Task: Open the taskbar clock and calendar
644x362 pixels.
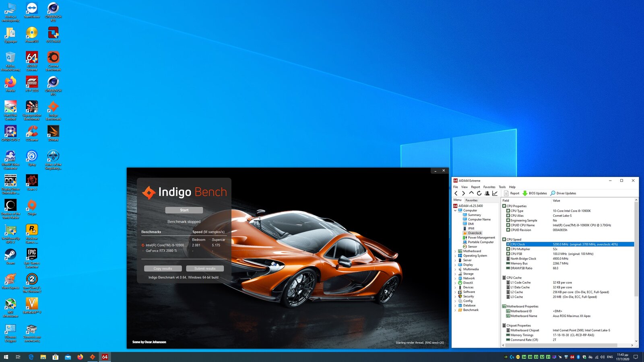Action: [x=623, y=357]
